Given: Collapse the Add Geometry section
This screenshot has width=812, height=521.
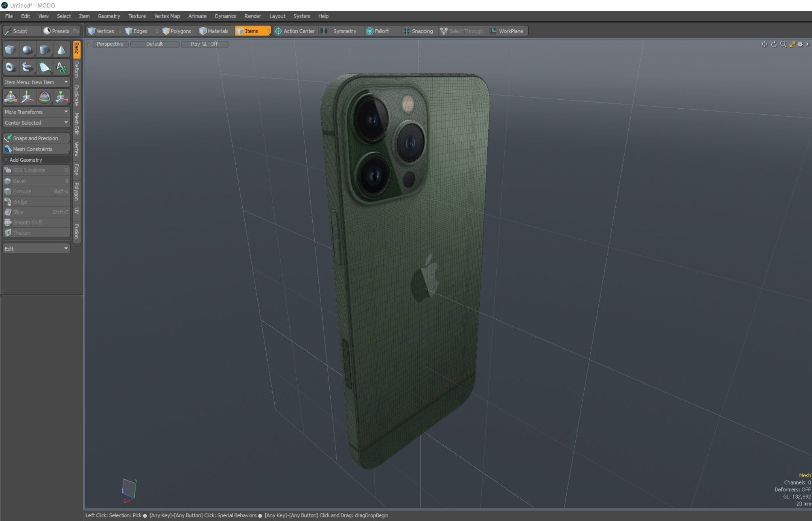Looking at the screenshot, I should [x=36, y=160].
